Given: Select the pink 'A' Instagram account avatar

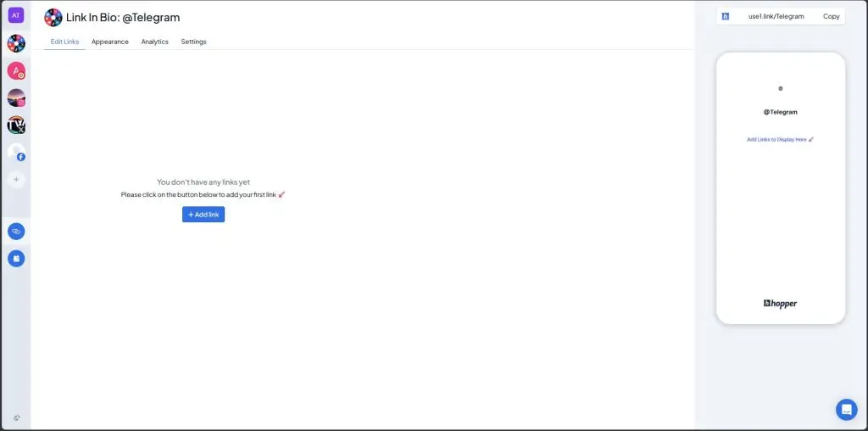Looking at the screenshot, I should point(16,71).
